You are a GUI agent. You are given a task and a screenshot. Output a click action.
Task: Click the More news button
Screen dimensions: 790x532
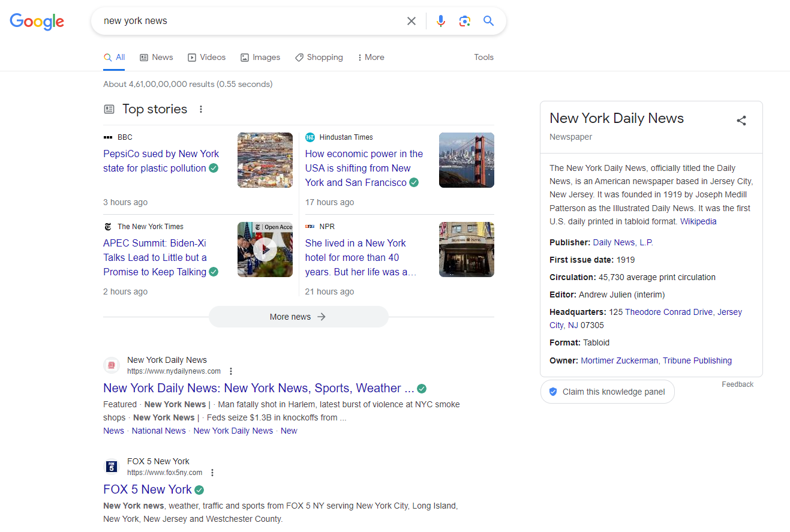pyautogui.click(x=299, y=317)
